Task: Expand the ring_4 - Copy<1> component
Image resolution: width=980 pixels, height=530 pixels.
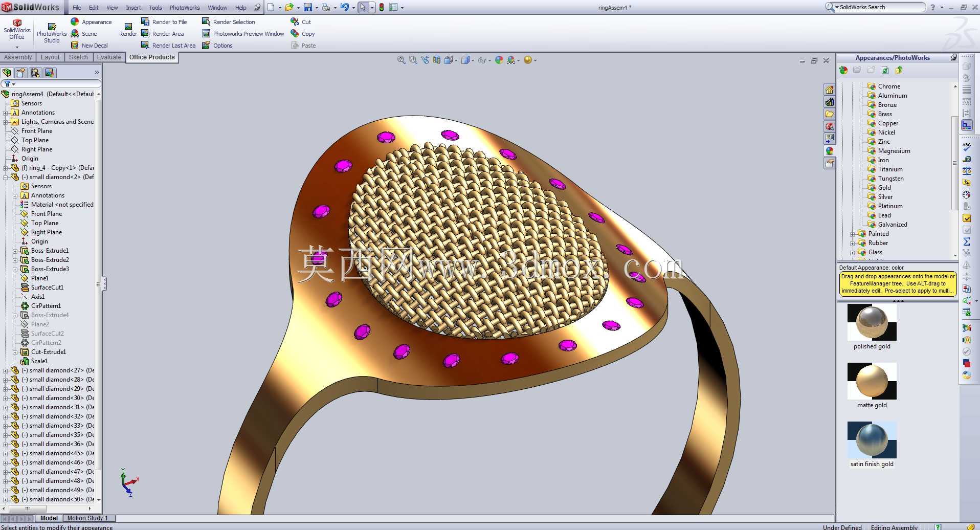Action: [5, 168]
